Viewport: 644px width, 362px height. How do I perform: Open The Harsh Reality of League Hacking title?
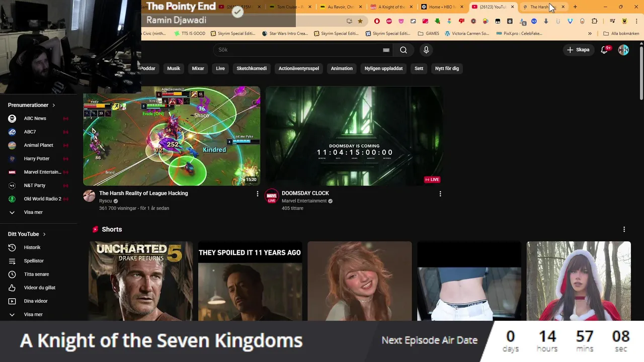pyautogui.click(x=143, y=193)
